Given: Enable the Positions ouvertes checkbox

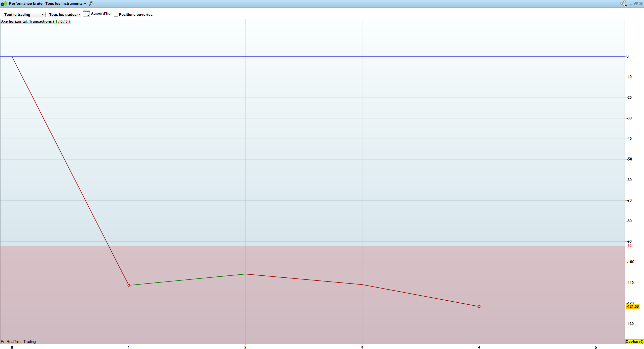Looking at the screenshot, I should click(116, 15).
